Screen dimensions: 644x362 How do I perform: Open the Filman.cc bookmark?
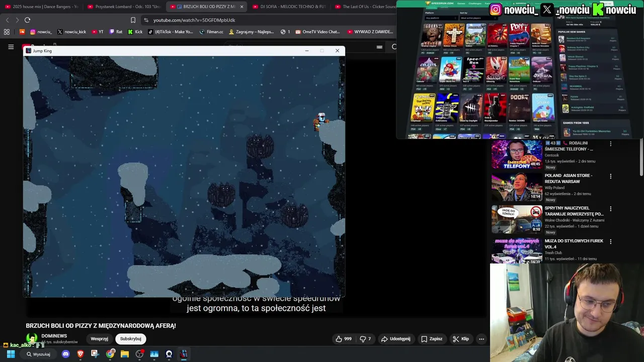pos(211,32)
